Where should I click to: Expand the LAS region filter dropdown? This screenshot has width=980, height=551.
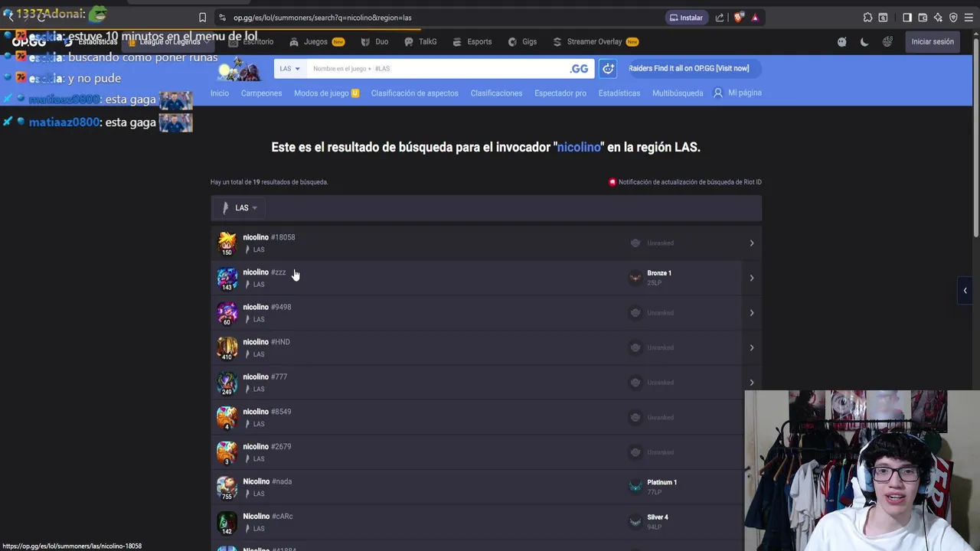(240, 207)
